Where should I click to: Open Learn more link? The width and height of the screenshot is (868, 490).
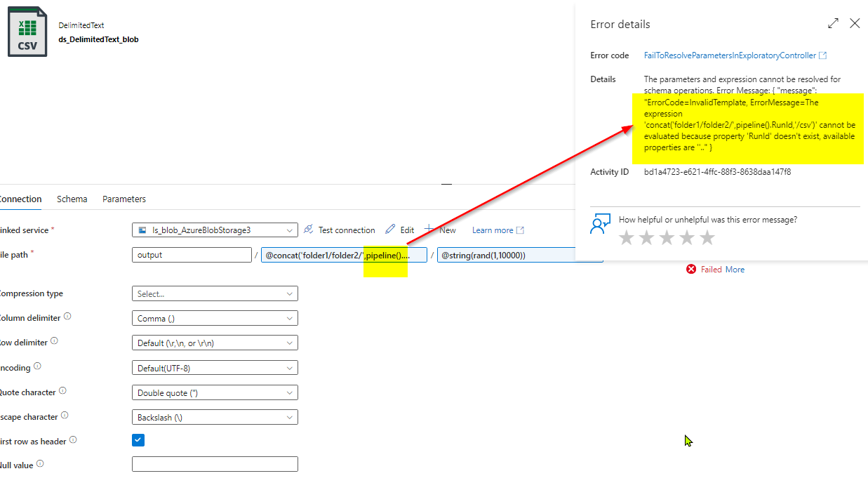498,230
